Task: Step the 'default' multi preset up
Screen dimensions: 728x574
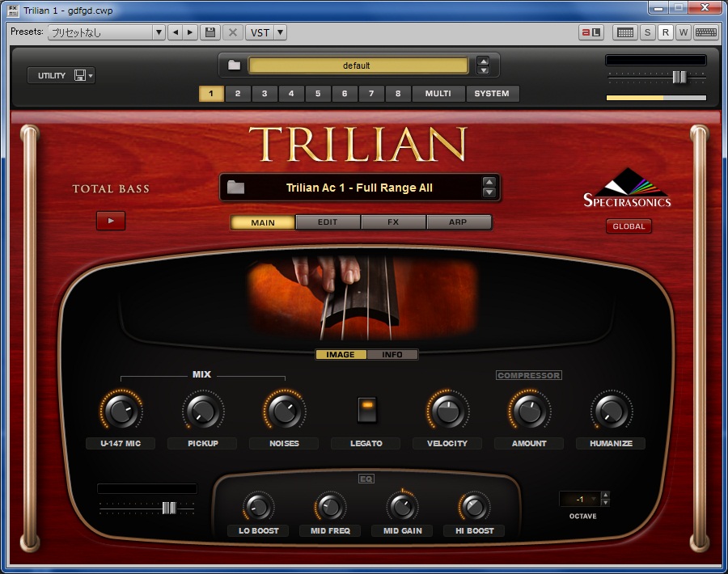Action: click(x=484, y=61)
